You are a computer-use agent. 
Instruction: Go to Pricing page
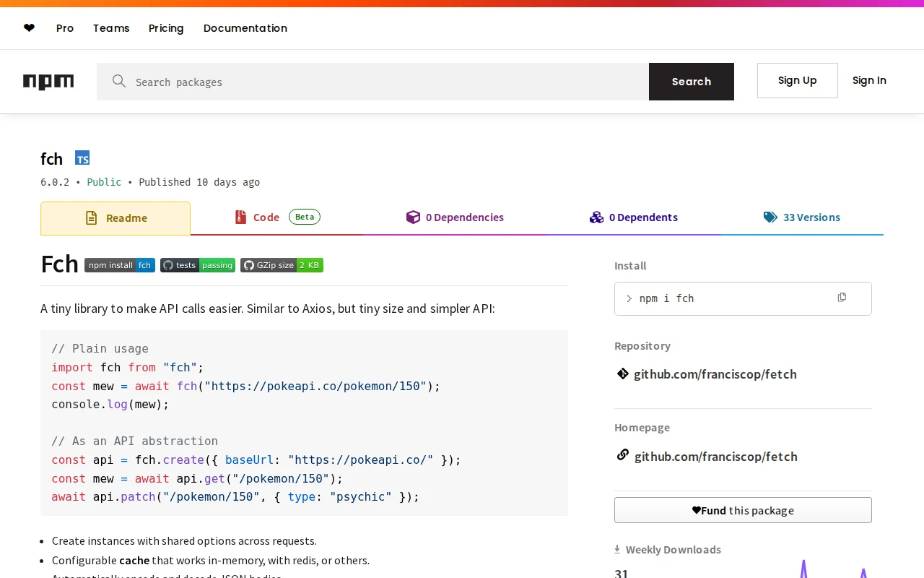pos(166,28)
